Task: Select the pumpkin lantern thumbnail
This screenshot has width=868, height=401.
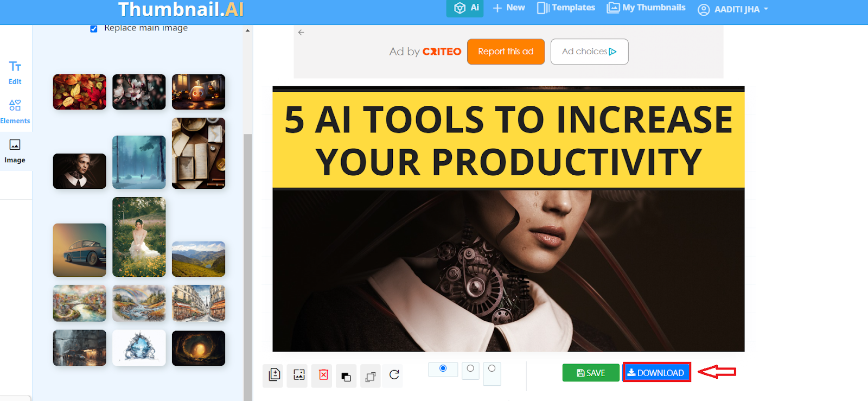Action: coord(199,92)
